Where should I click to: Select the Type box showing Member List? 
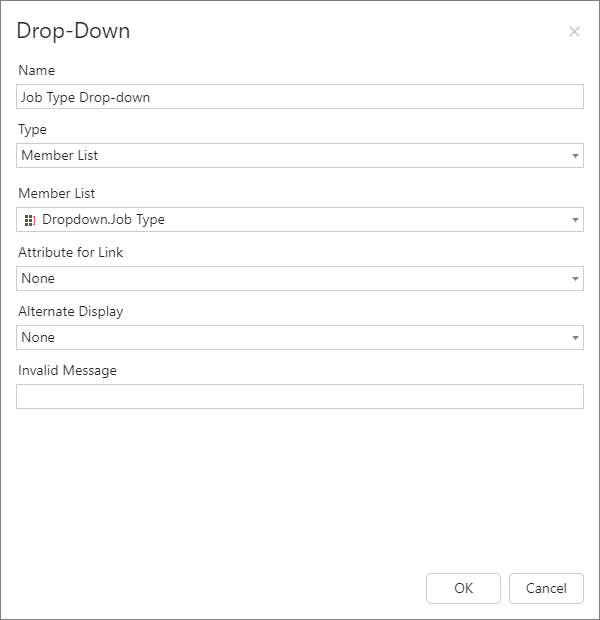click(x=290, y=156)
